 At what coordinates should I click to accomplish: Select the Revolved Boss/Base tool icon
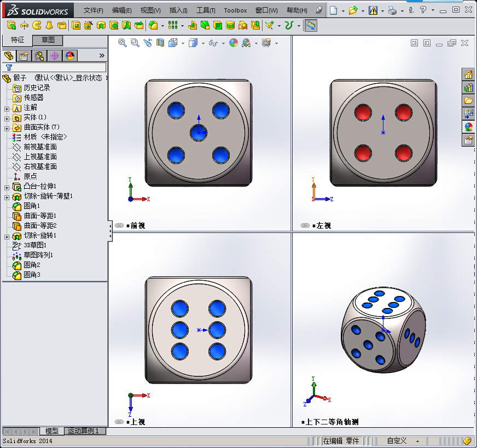(24, 26)
